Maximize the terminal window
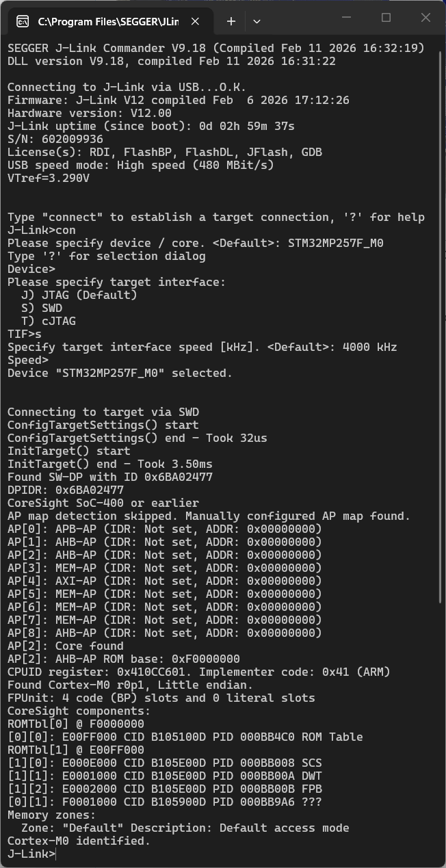This screenshot has width=446, height=868. click(x=386, y=18)
